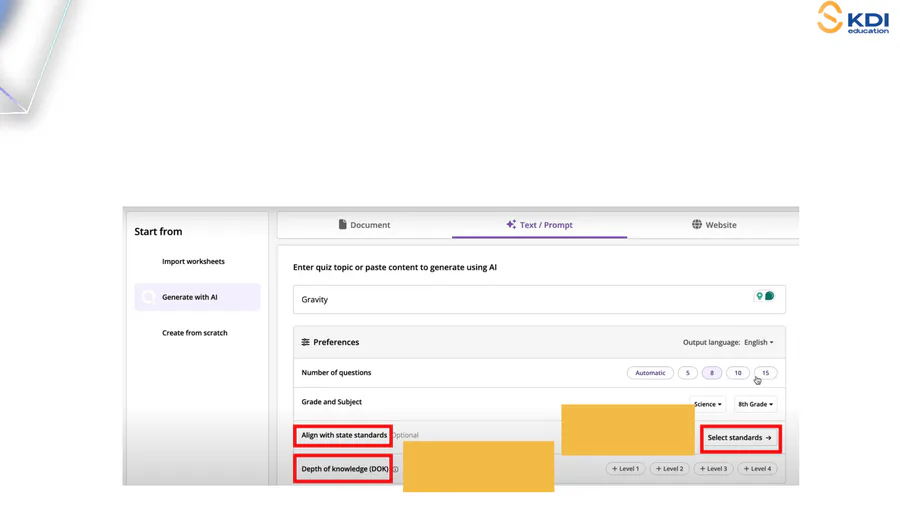
Task: Select Import worksheets in Start from panel
Action: click(x=193, y=262)
